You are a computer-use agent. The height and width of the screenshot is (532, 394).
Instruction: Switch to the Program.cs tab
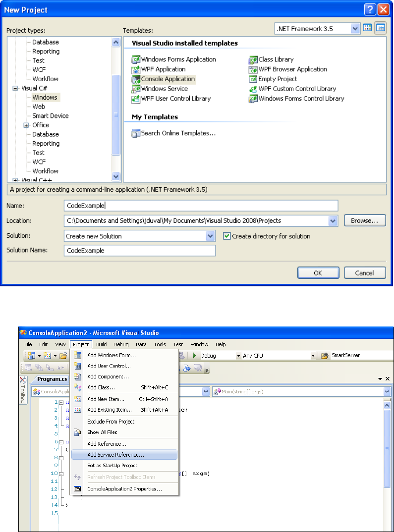(52, 379)
